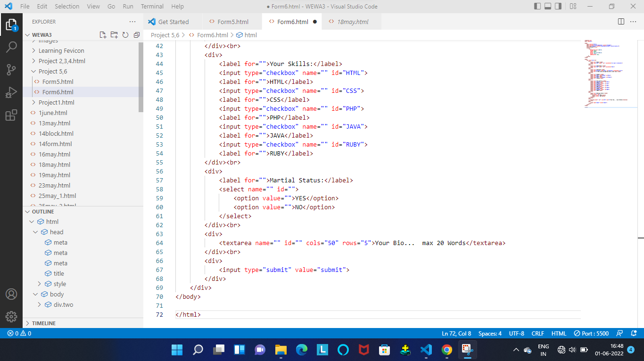Change language mode from HTML
Image resolution: width=644 pixels, height=361 pixels.
(x=559, y=333)
